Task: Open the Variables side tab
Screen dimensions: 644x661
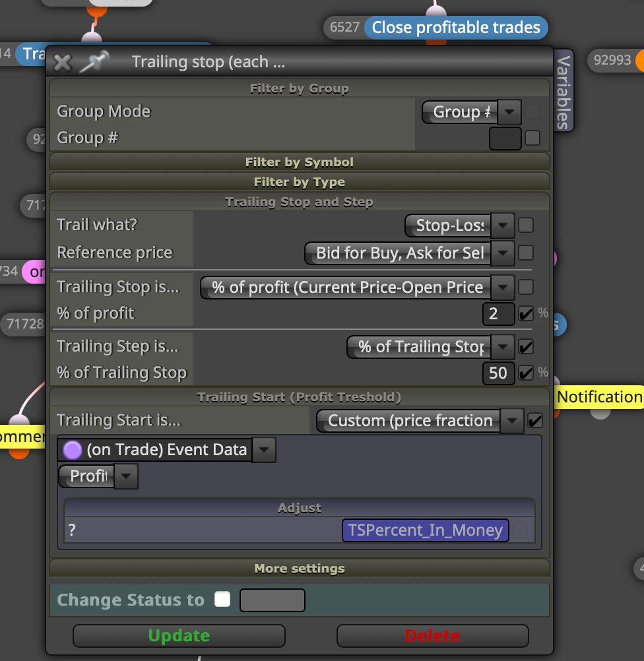Action: click(564, 91)
